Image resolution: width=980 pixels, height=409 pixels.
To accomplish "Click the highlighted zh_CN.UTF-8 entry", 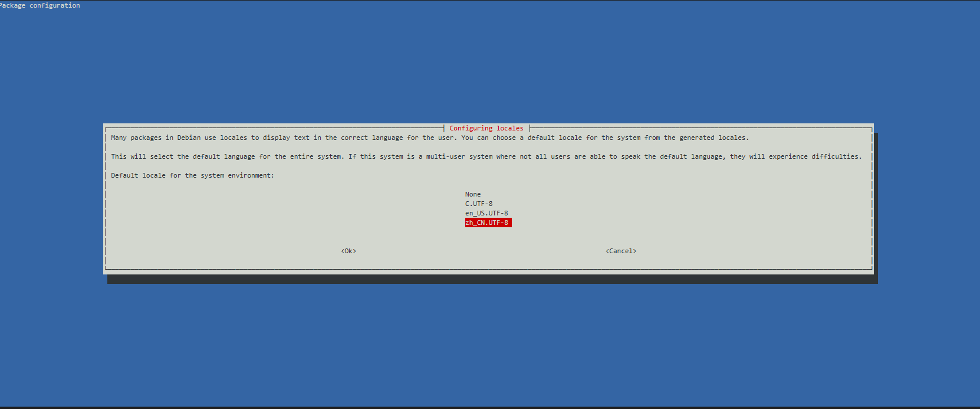I will 488,223.
